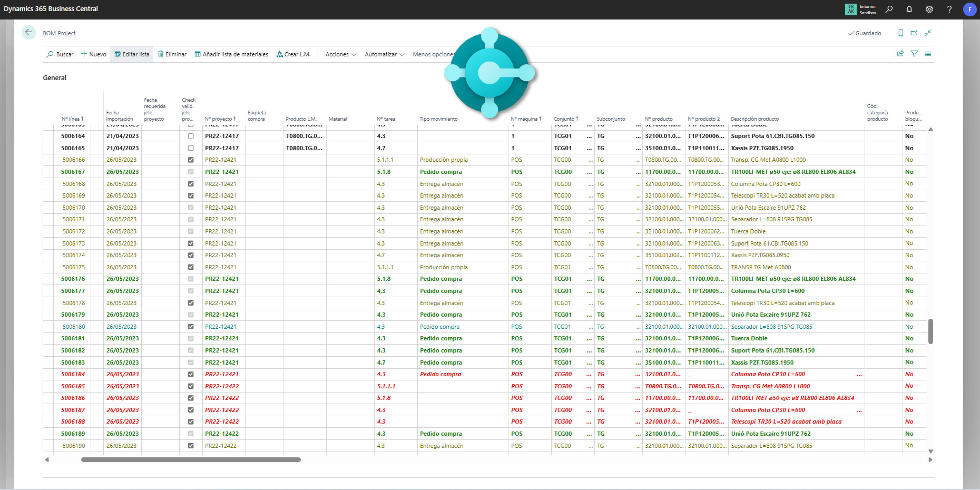The height and width of the screenshot is (490, 980).
Task: Sort by Nº proyecto column header
Action: [220, 119]
